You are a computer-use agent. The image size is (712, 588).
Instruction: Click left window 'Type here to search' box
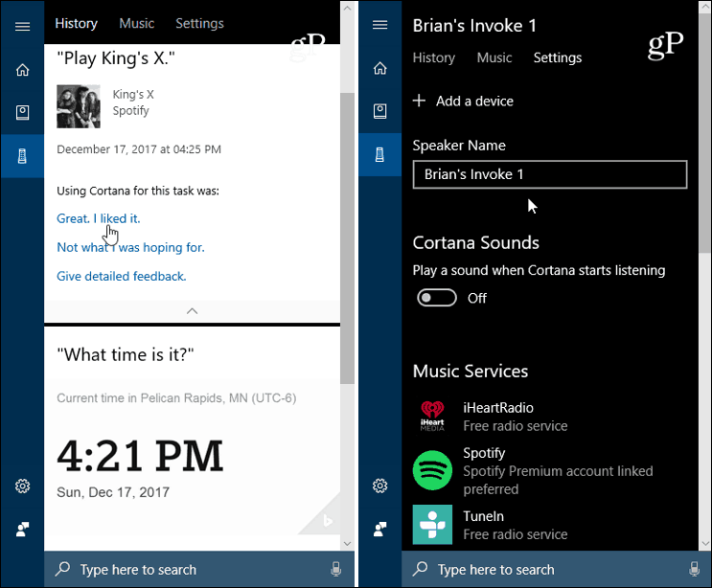click(199, 569)
